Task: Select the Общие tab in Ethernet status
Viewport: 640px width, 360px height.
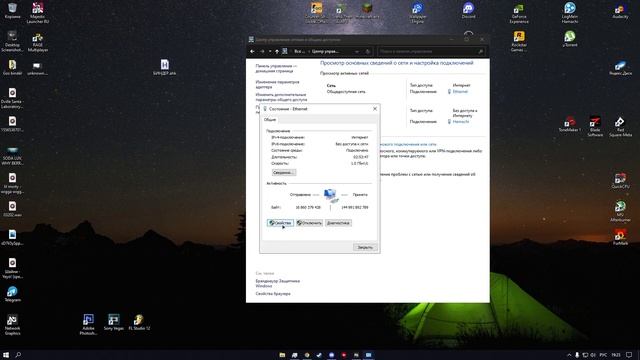Action: tap(270, 120)
